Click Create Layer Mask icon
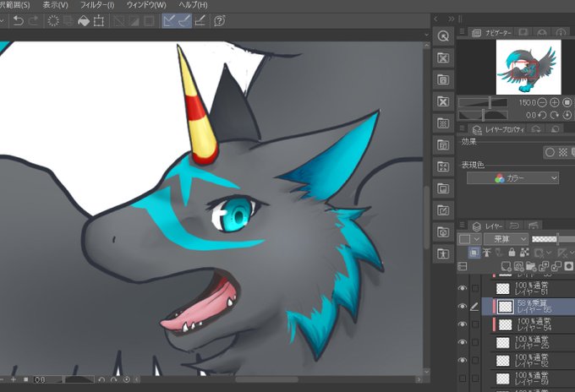The height and width of the screenshot is (392, 575). (569, 266)
